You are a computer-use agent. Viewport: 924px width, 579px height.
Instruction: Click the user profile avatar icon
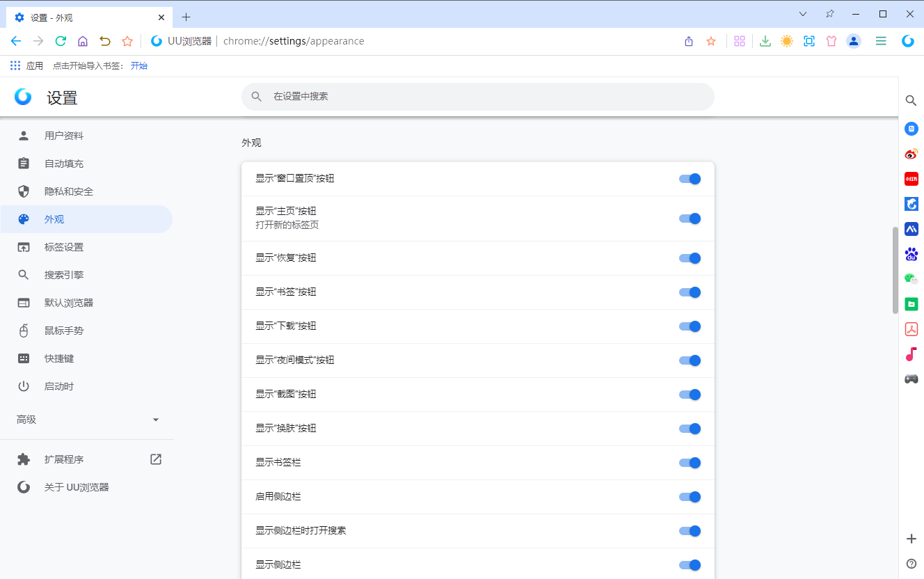tap(854, 41)
